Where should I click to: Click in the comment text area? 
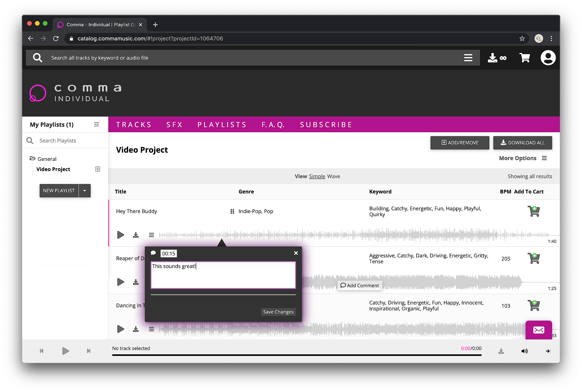click(x=223, y=275)
